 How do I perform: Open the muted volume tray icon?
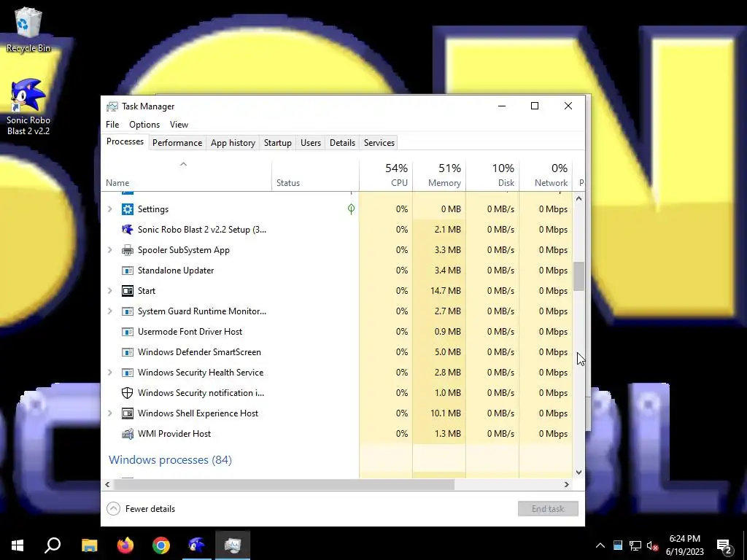(652, 545)
